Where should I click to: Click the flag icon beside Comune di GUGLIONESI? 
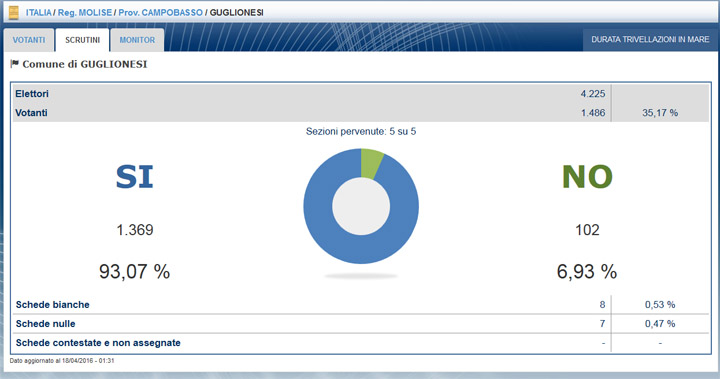(x=15, y=63)
